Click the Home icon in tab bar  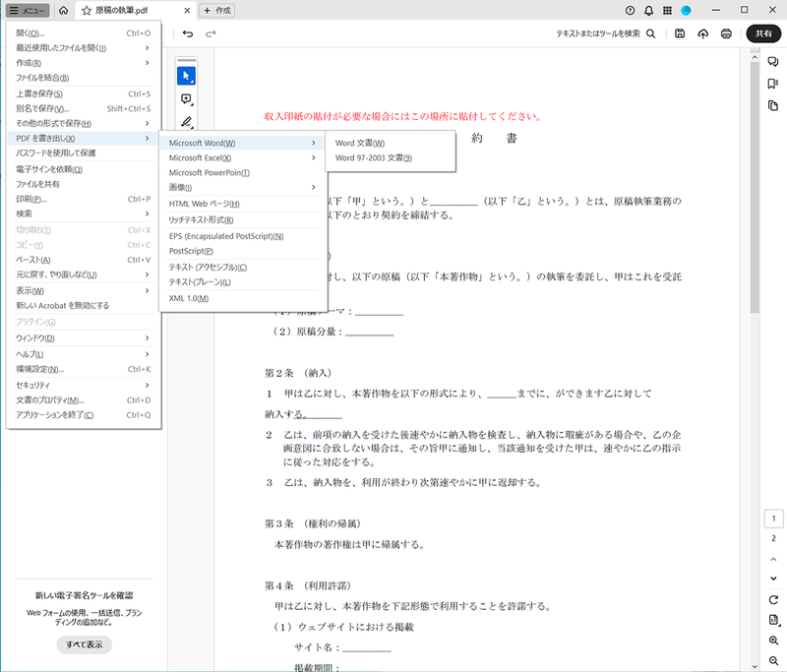coord(63,11)
